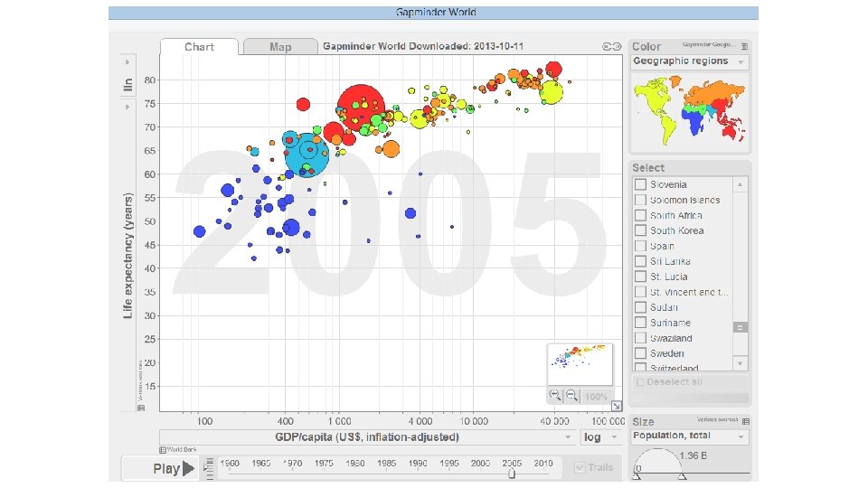
Task: Zoom out with the magnifier minus icon
Action: (571, 395)
